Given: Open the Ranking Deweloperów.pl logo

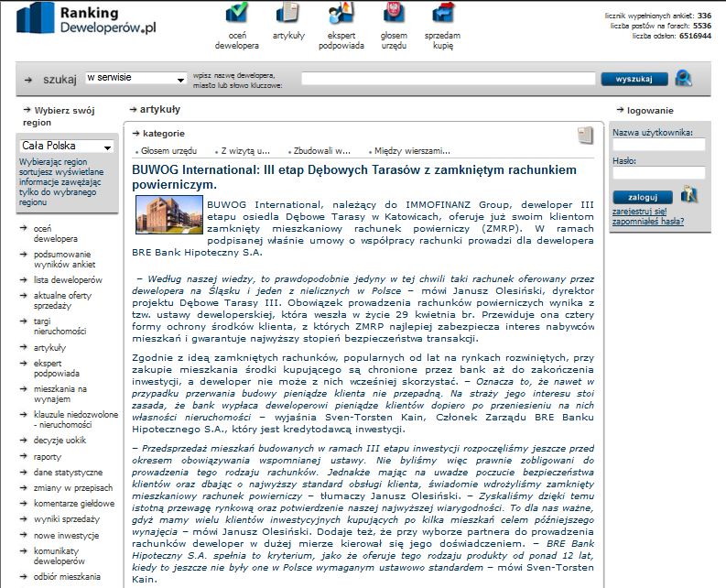Looking at the screenshot, I should [86, 19].
